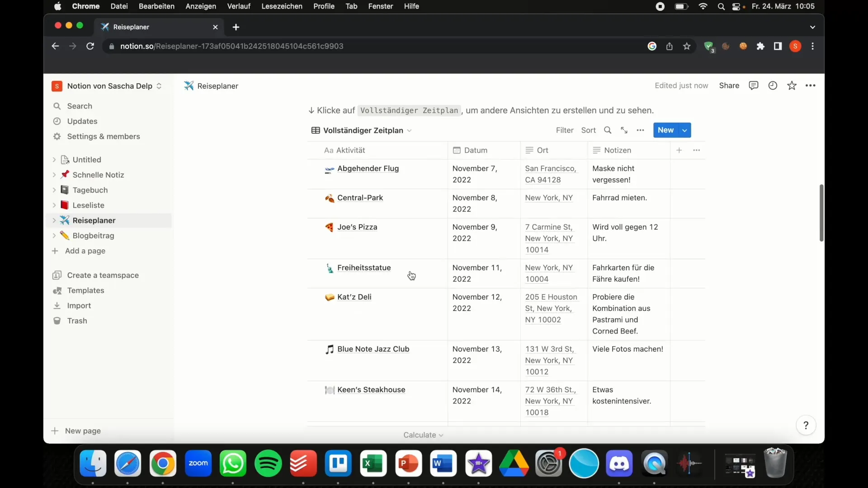Open the Filter options panel
The width and height of the screenshot is (868, 488).
tap(564, 130)
